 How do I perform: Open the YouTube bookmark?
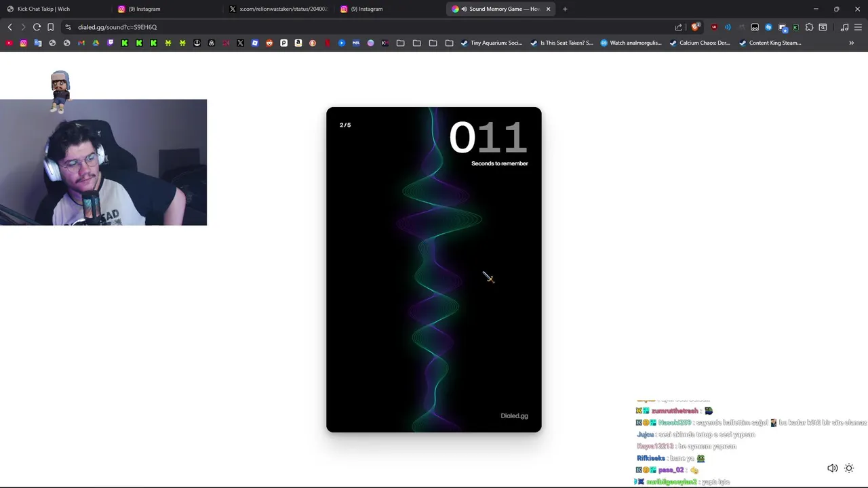coord(9,43)
